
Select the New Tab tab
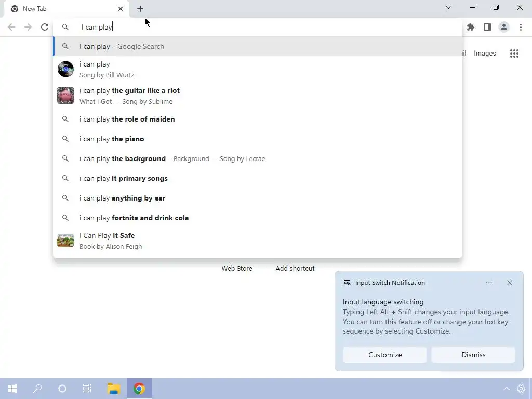point(66,9)
